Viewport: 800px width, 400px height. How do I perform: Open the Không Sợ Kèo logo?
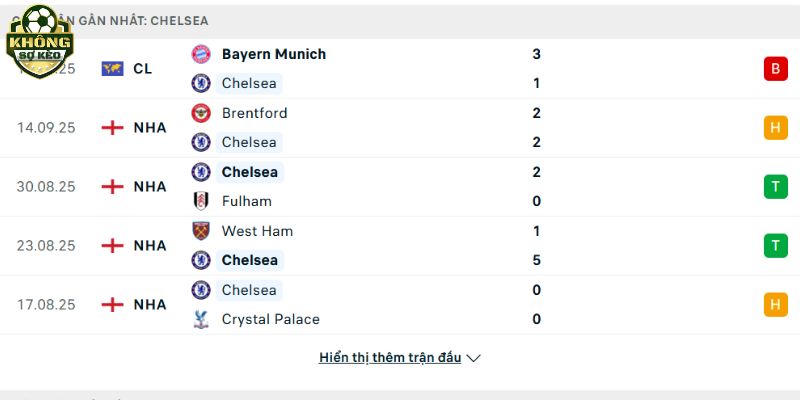pos(40,41)
